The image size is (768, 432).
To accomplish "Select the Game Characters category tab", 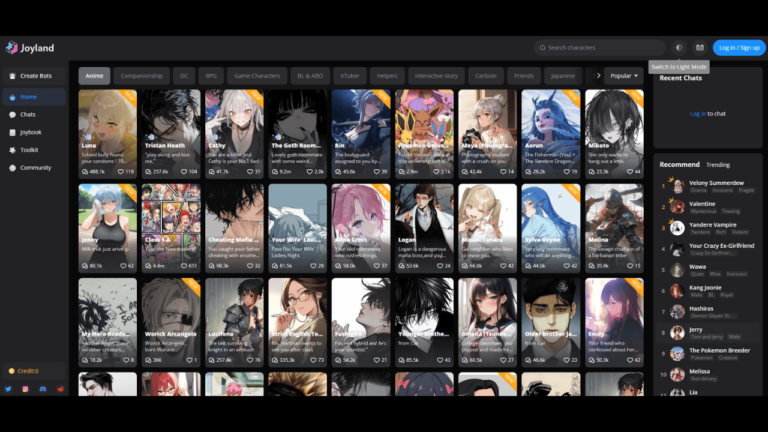I will click(x=257, y=76).
